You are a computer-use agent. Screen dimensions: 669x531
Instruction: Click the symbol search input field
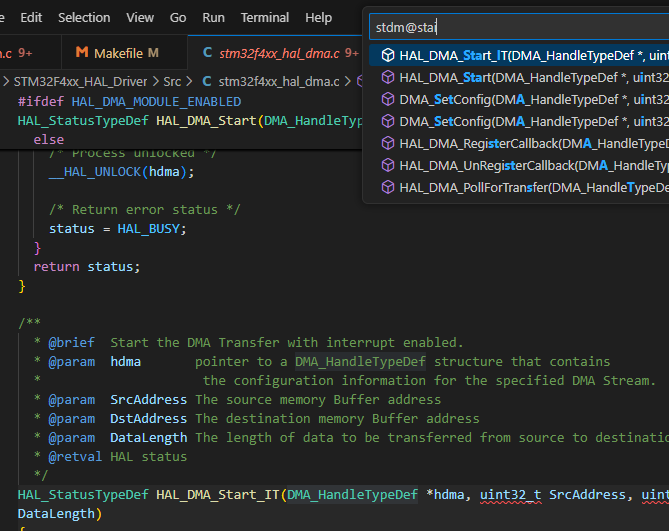[x=515, y=26]
